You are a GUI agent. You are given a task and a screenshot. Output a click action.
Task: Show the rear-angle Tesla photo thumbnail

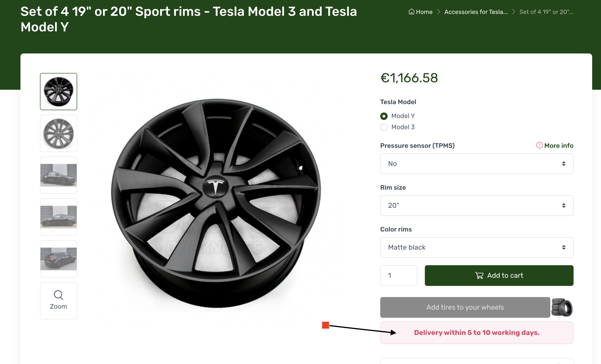(58, 259)
